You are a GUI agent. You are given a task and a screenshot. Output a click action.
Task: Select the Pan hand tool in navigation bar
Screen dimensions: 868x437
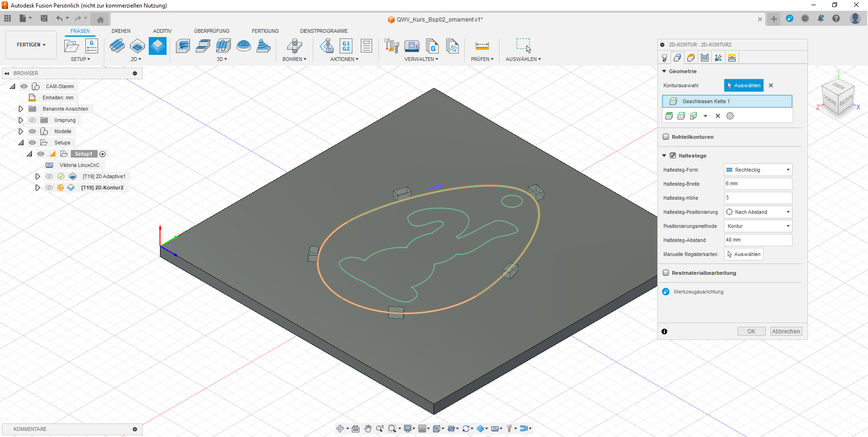368,429
